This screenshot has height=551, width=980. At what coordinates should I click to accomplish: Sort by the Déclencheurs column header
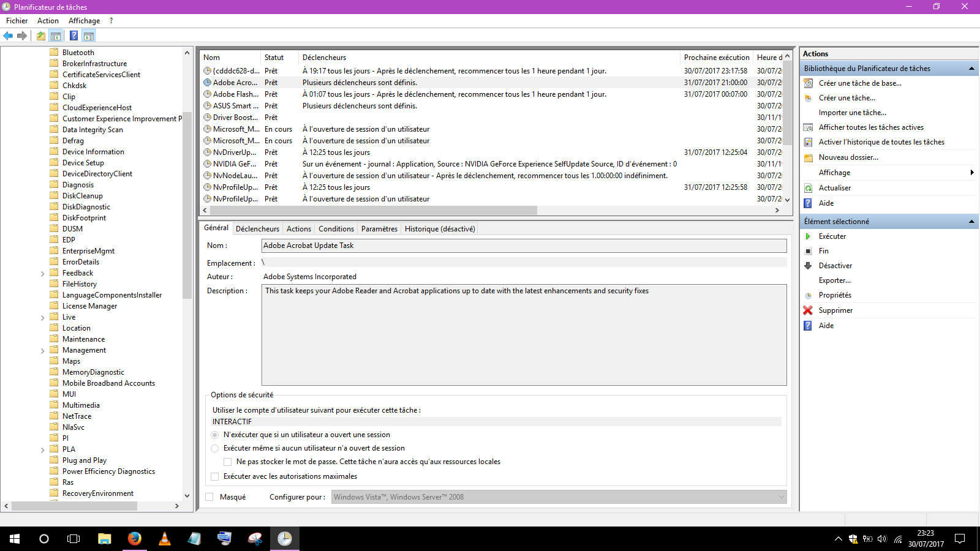point(489,58)
